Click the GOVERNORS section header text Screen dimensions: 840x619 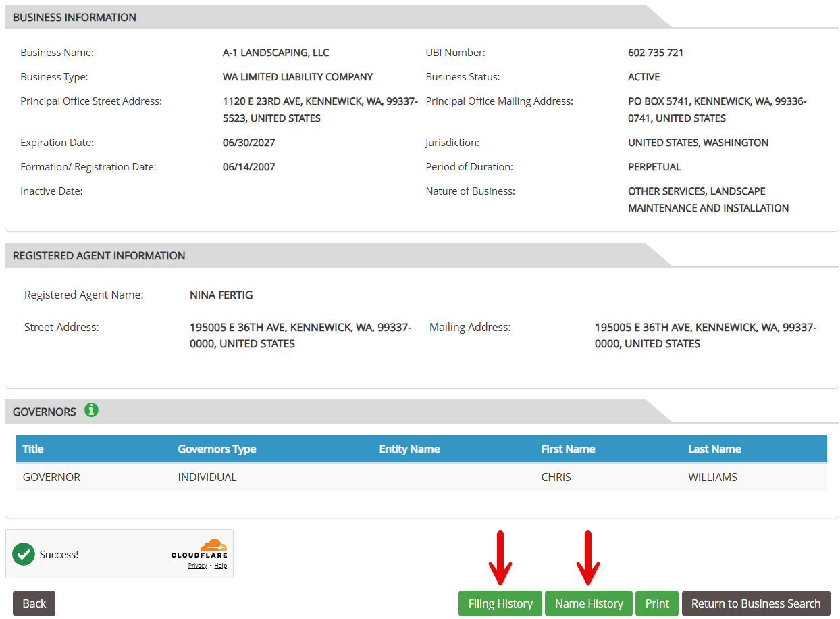click(x=44, y=412)
